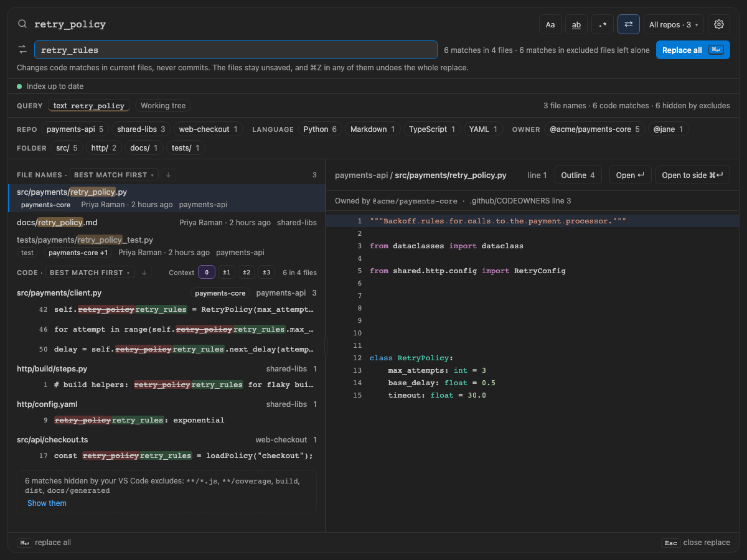Reverse Code sort direction arrow
This screenshot has width=747, height=560.
click(144, 273)
